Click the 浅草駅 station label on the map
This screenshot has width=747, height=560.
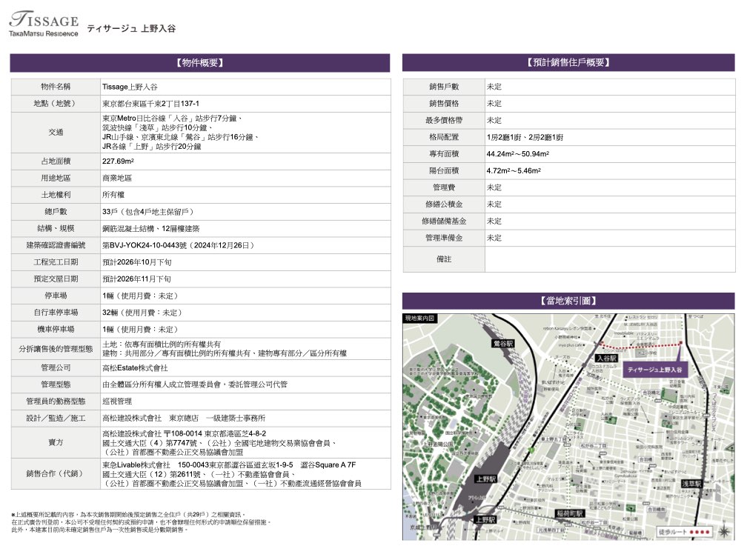tap(691, 483)
